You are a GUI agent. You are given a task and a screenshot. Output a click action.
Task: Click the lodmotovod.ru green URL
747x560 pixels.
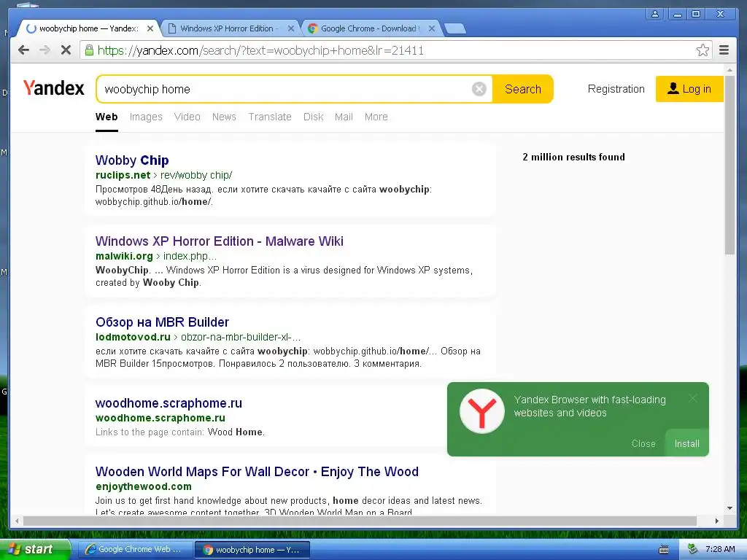pyautogui.click(x=133, y=337)
